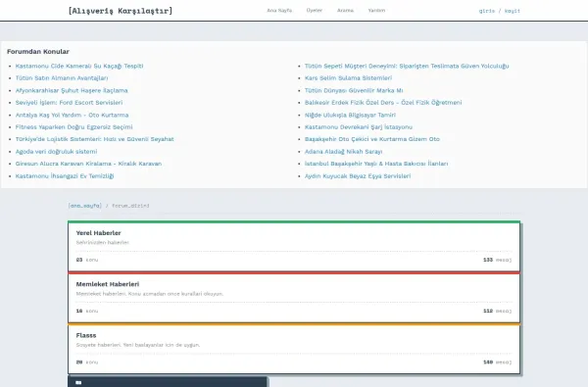Image resolution: width=588 pixels, height=387 pixels.
Task: Click the 133 mesaj count in Yerel Haberler
Action: pyautogui.click(x=497, y=260)
